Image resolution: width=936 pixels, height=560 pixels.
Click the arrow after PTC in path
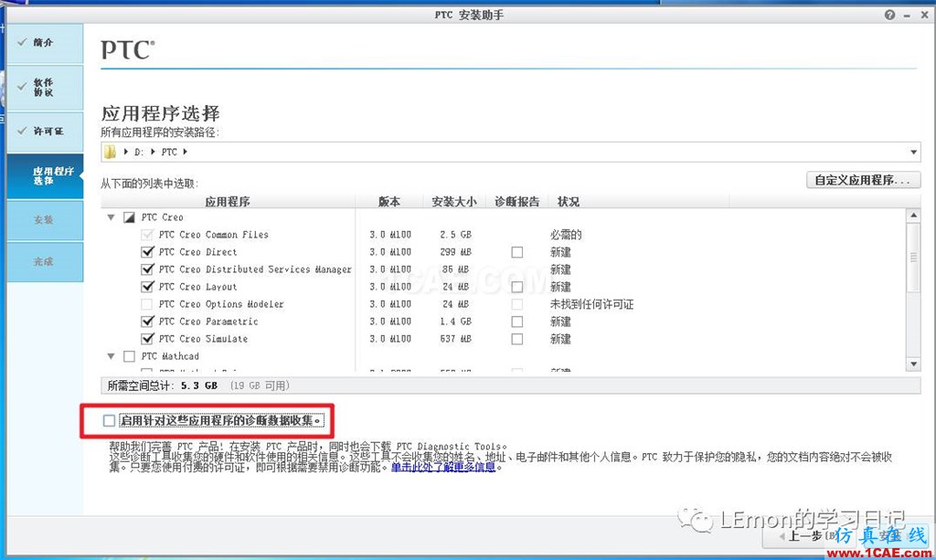tap(185, 152)
